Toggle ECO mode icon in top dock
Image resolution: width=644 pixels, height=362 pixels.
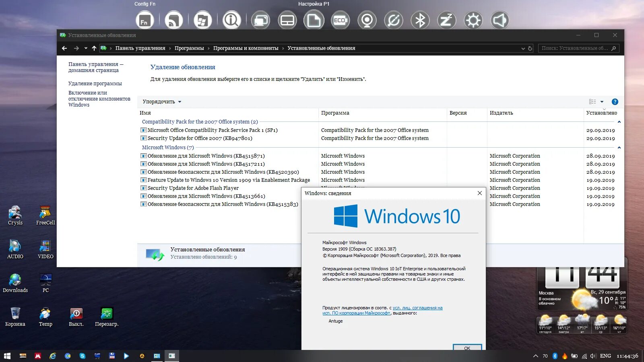[x=341, y=20]
